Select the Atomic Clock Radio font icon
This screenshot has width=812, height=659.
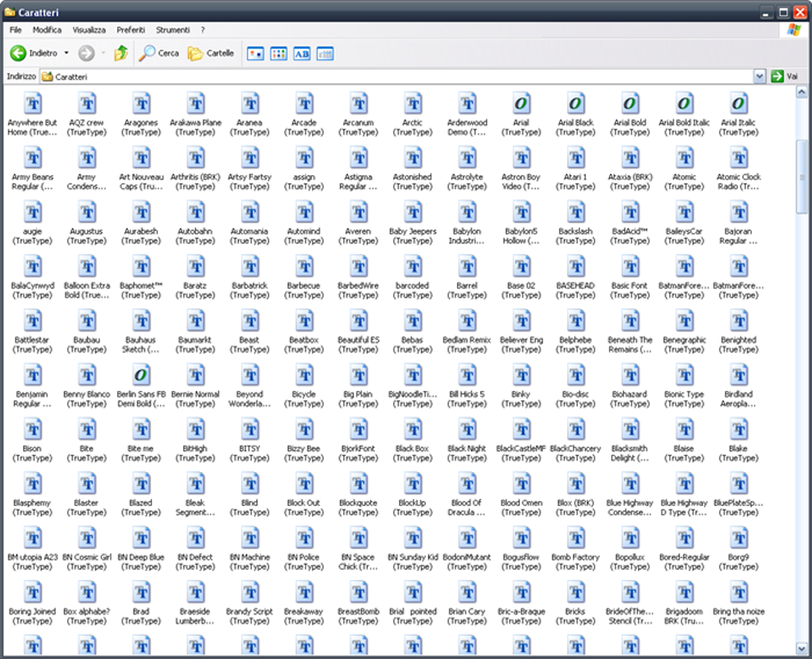(739, 158)
